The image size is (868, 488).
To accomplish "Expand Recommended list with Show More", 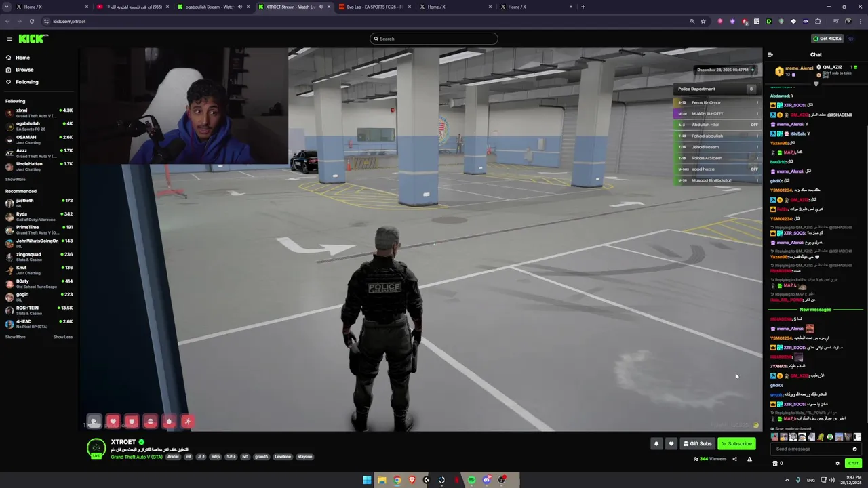I will point(15,337).
